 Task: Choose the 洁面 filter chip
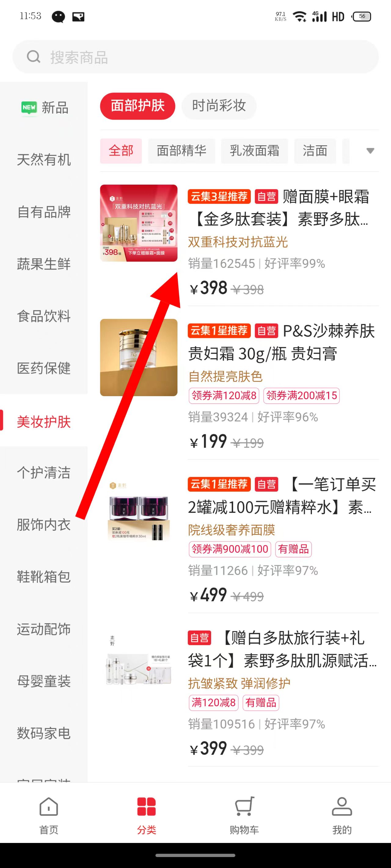pos(315,151)
